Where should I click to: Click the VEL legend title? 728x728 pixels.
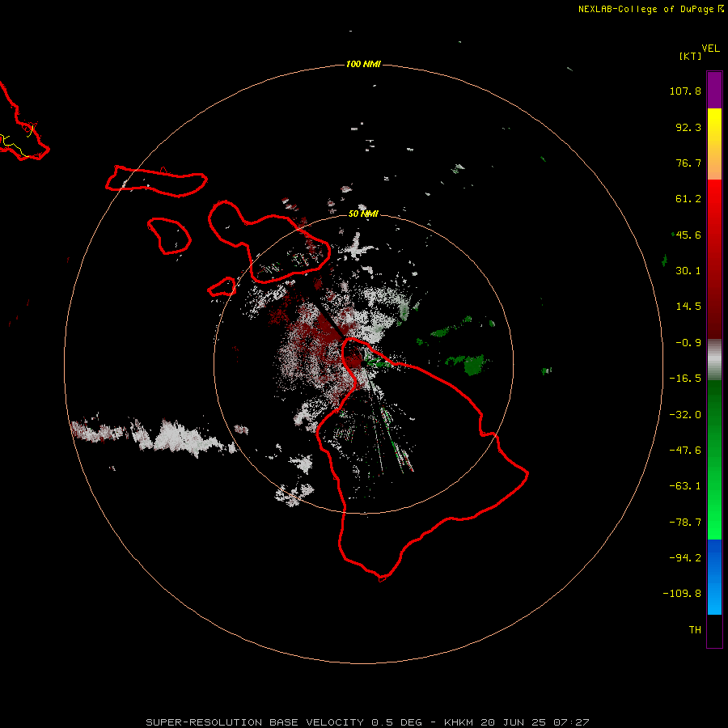tap(710, 49)
